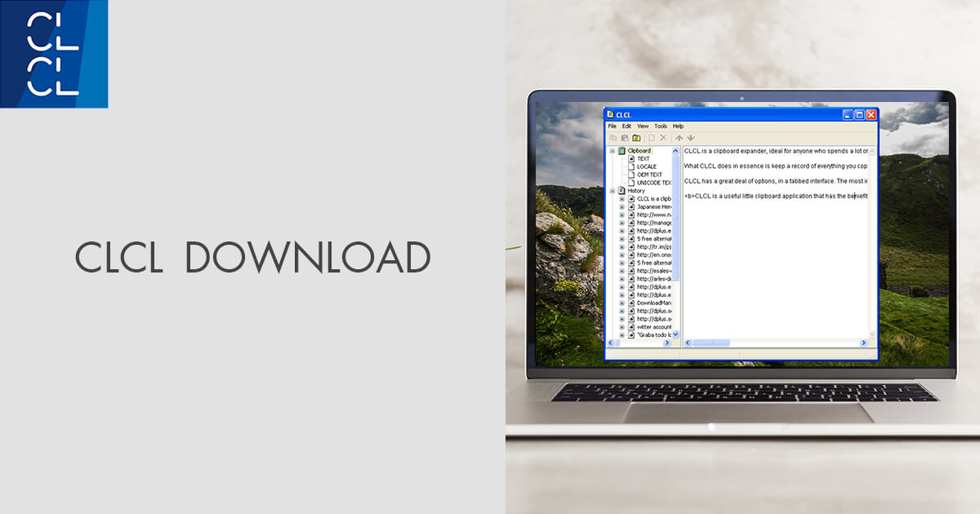Click the CLCL application icon in the title bar
The image size is (980, 514).
click(x=610, y=114)
